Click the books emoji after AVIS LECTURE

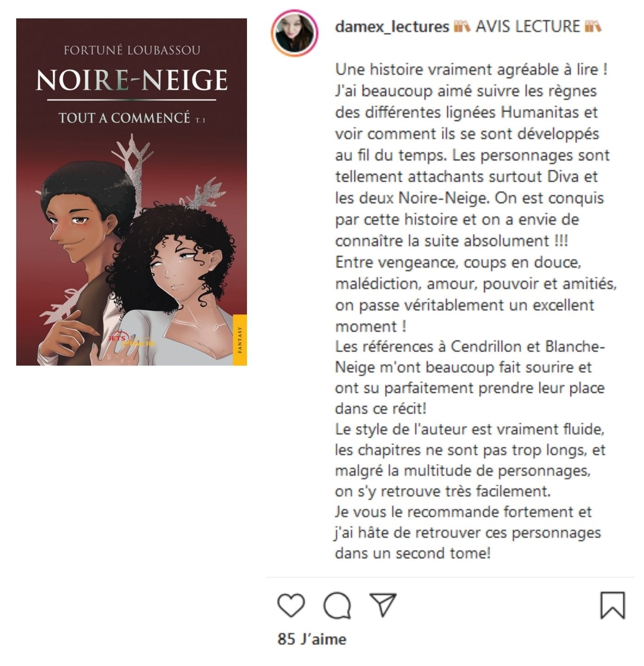tap(593, 26)
